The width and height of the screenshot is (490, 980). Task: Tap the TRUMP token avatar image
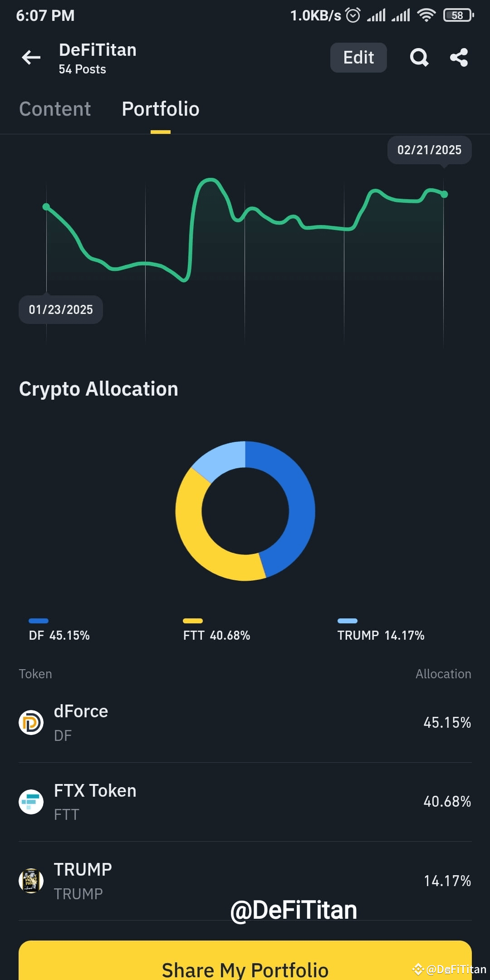(x=30, y=881)
